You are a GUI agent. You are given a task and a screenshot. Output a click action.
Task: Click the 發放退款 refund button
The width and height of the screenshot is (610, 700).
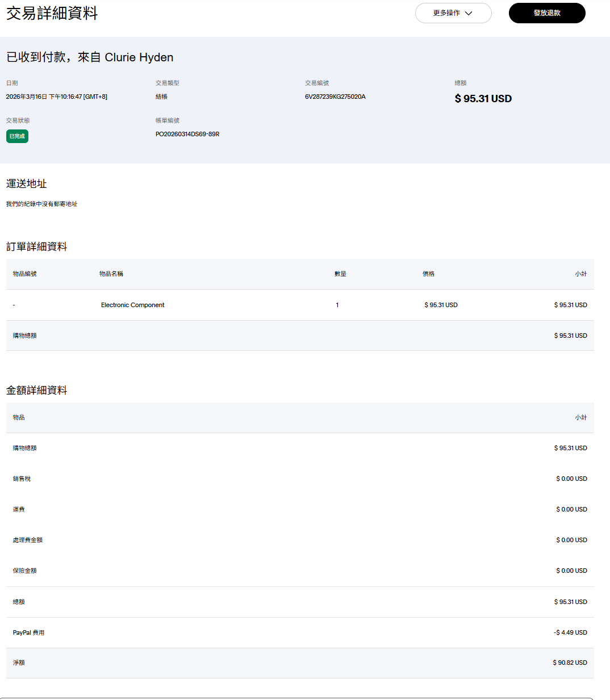[546, 13]
